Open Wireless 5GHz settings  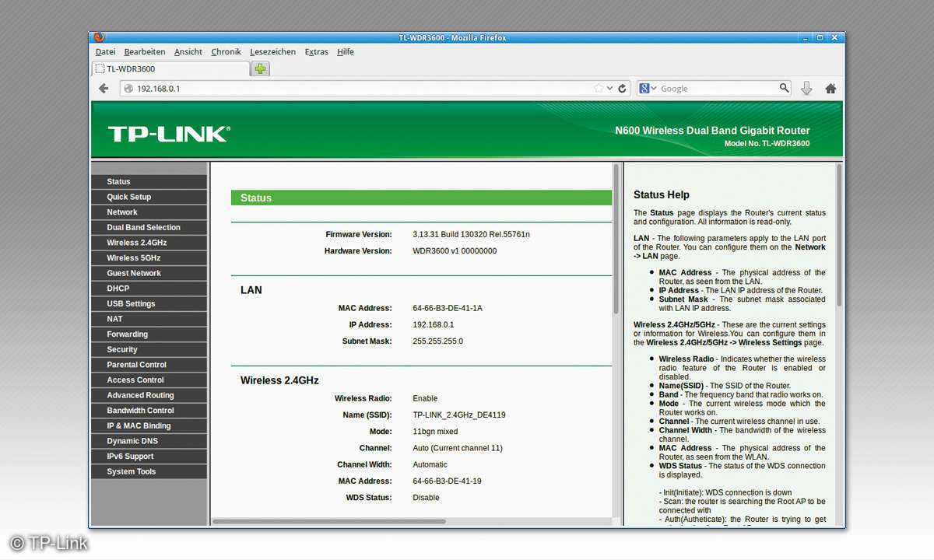click(x=149, y=258)
